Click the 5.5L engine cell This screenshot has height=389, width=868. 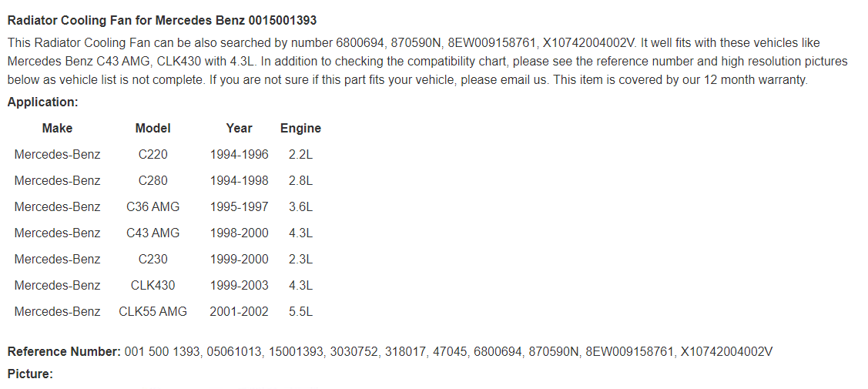[300, 311]
